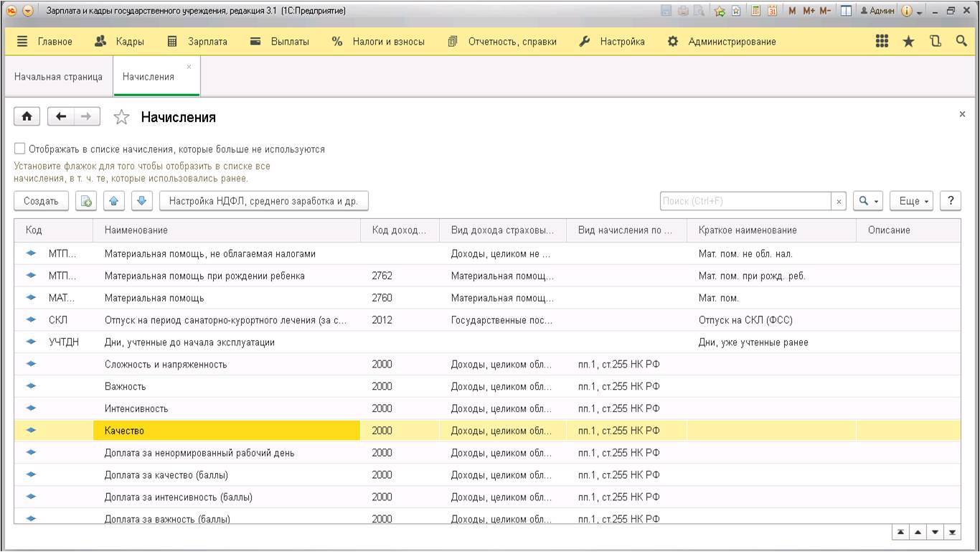
Task: Open the functions grid menu icon
Action: pyautogui.click(x=882, y=42)
